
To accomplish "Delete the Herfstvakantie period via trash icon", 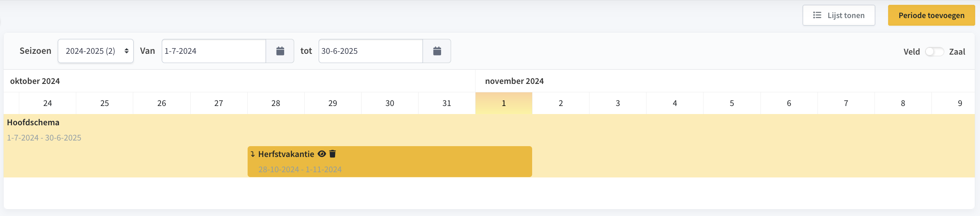I will [332, 154].
